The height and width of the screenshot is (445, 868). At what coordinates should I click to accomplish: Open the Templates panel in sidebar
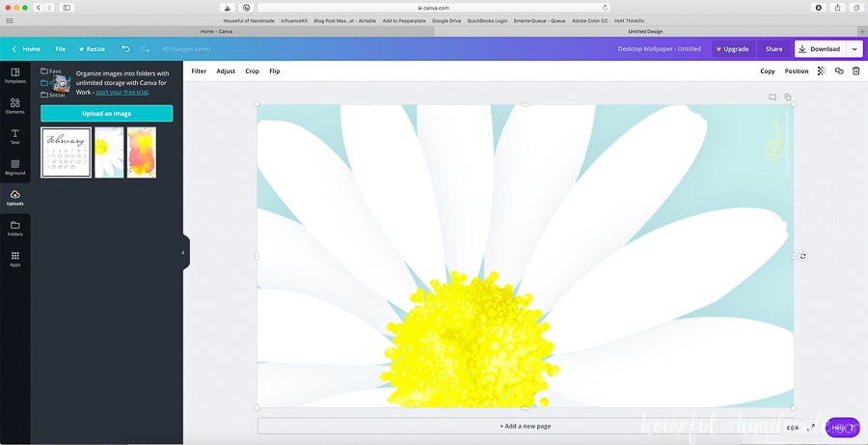click(14, 75)
